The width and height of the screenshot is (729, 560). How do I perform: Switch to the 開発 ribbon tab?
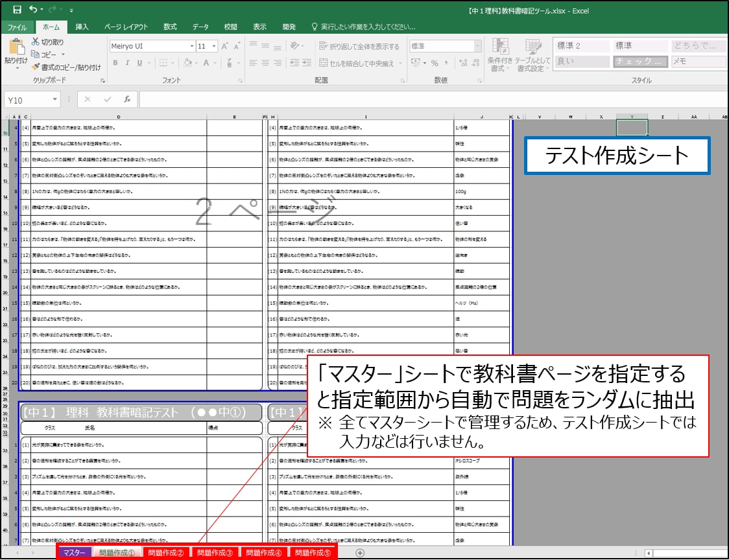tap(289, 27)
